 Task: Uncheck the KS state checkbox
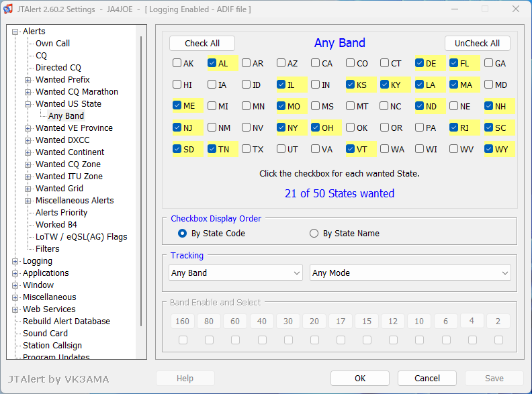[350, 85]
